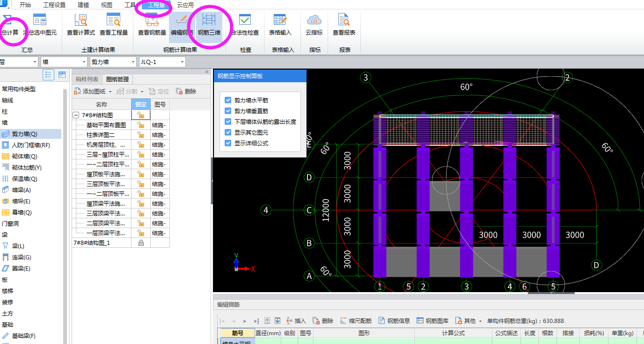The width and height of the screenshot is (644, 344).
Task: Move rebar row down arrow icon
Action: 278,321
